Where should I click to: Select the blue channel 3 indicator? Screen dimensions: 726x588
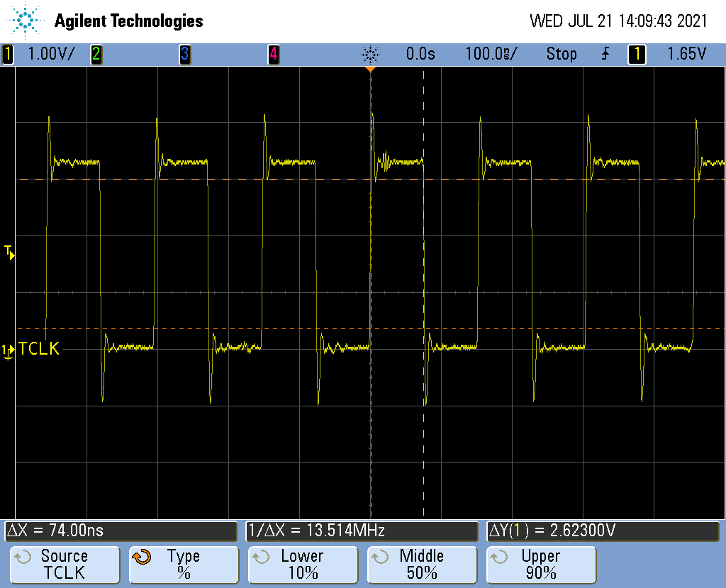(184, 54)
